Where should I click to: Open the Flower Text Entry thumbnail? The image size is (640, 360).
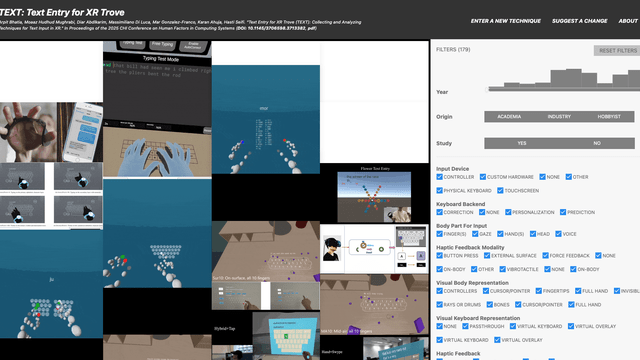tap(374, 193)
